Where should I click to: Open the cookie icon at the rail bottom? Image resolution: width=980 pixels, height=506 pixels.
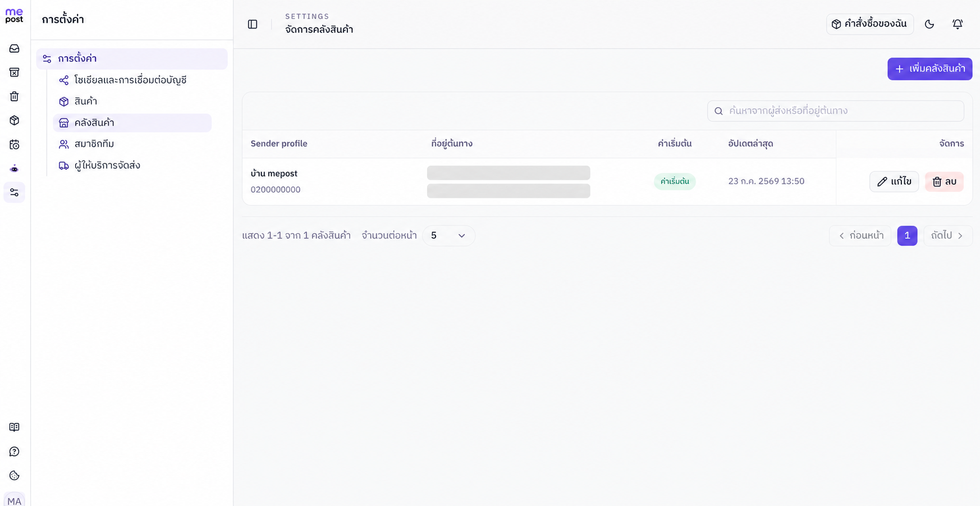coord(15,476)
